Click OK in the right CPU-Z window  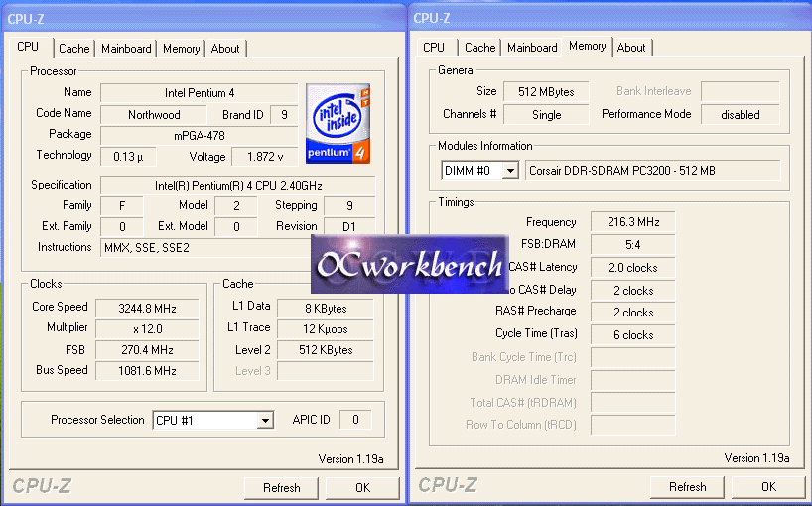[x=768, y=487]
